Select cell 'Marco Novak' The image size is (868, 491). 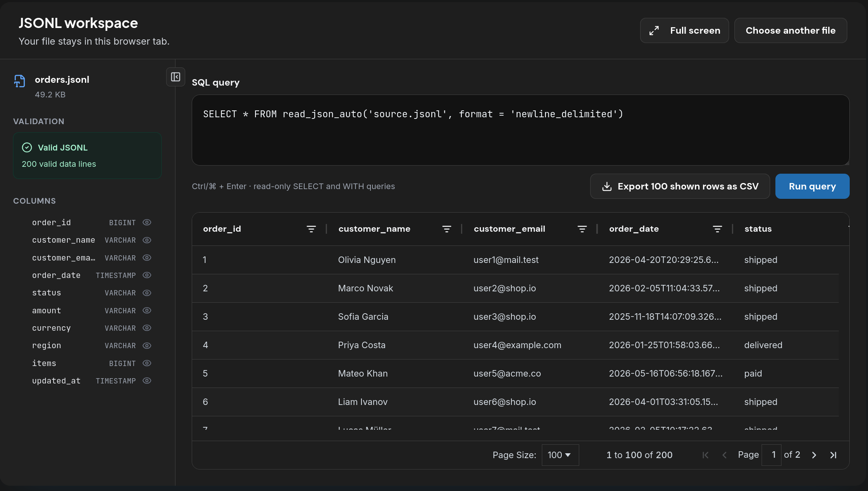[366, 288]
